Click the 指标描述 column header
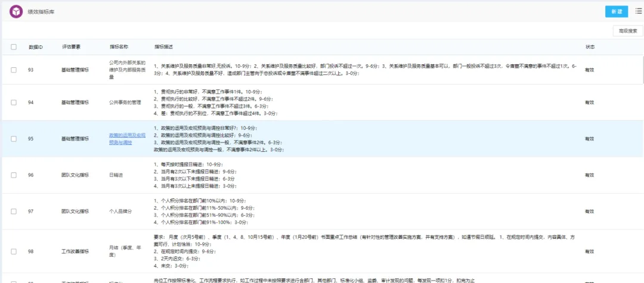Viewport: 644px width, 283px height. pyautogui.click(x=163, y=47)
